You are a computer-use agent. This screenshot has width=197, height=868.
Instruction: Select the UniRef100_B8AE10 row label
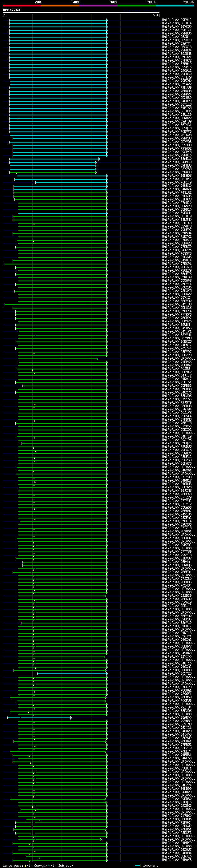pyautogui.click(x=177, y=159)
